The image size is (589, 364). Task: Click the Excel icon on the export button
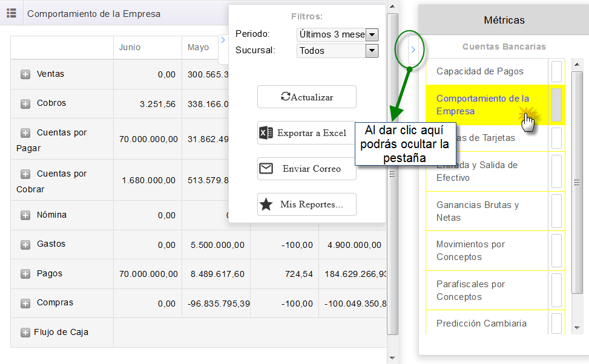pos(266,133)
